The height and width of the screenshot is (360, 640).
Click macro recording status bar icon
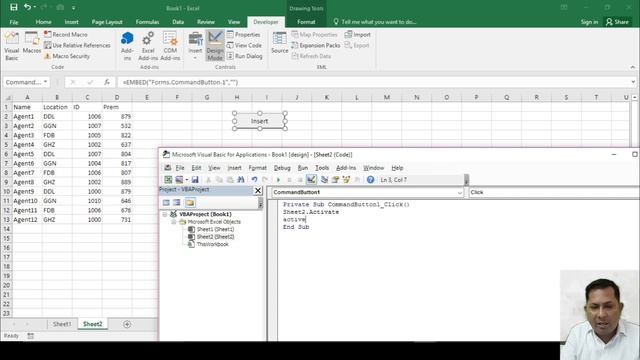(x=31, y=336)
